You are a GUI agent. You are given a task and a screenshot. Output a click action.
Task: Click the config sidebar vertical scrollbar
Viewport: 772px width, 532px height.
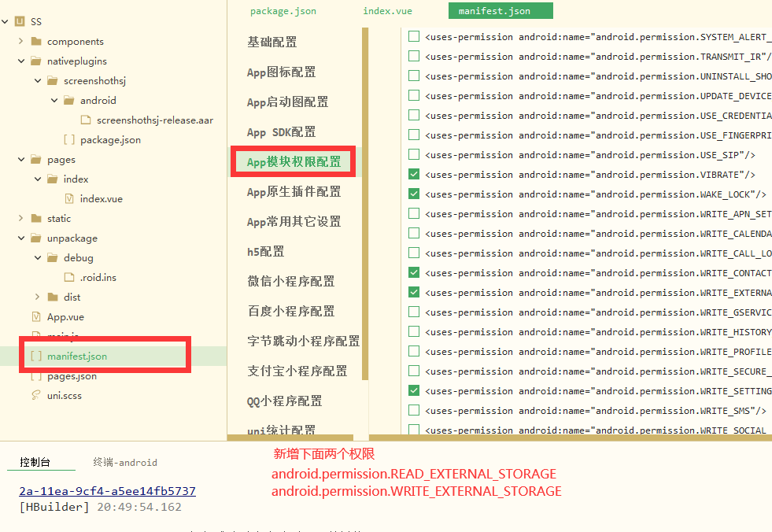(x=365, y=203)
